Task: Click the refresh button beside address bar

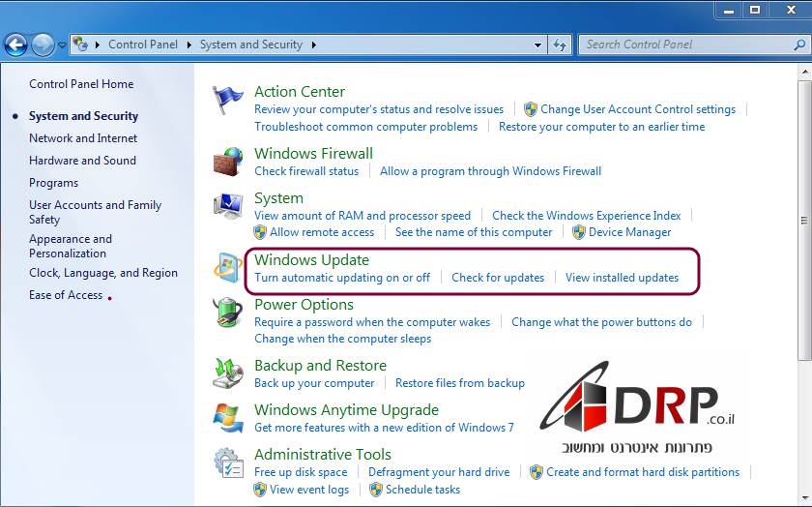Action: click(560, 45)
